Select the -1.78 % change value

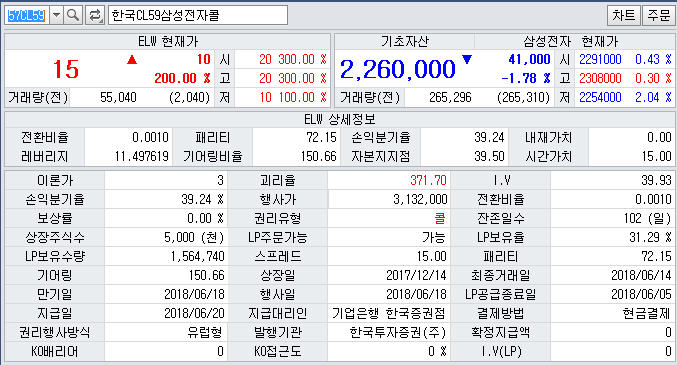(x=526, y=78)
